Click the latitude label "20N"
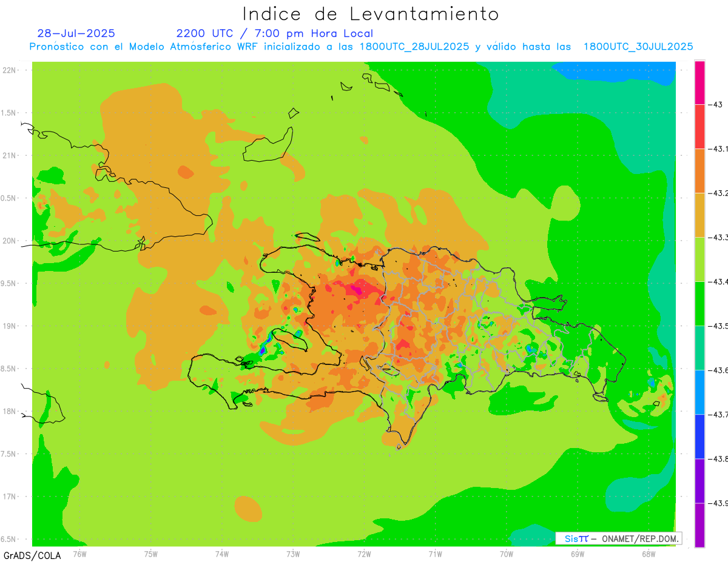The height and width of the screenshot is (562, 728). pyautogui.click(x=10, y=241)
